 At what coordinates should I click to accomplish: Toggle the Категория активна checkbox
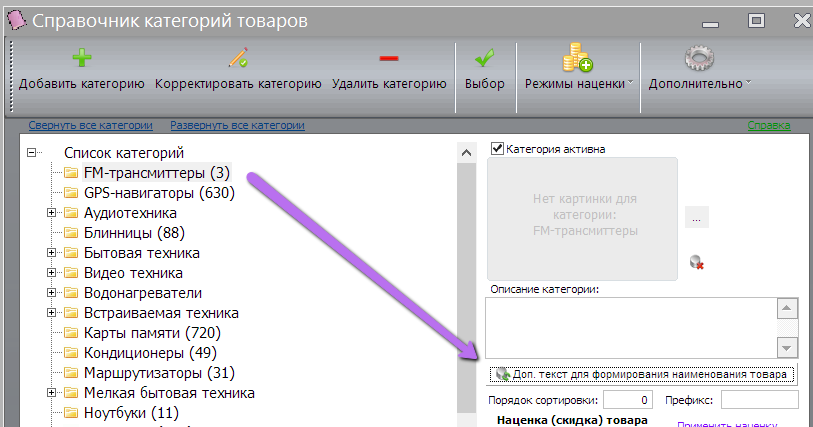click(497, 149)
